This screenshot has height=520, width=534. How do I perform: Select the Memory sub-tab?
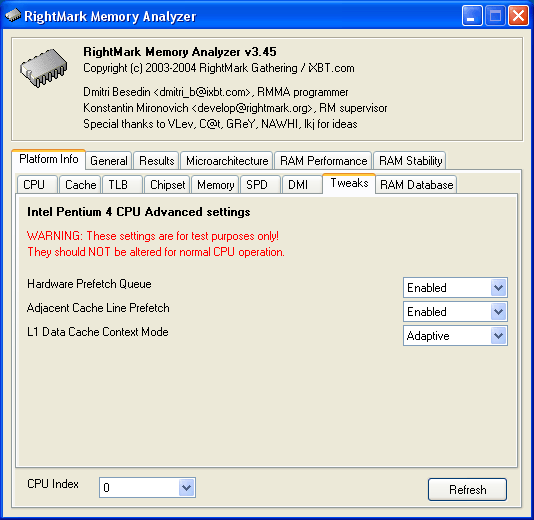click(215, 185)
